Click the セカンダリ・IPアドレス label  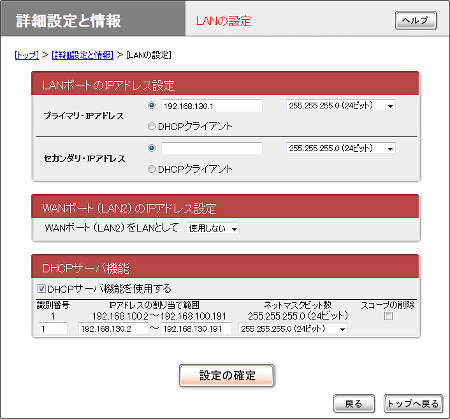[84, 159]
